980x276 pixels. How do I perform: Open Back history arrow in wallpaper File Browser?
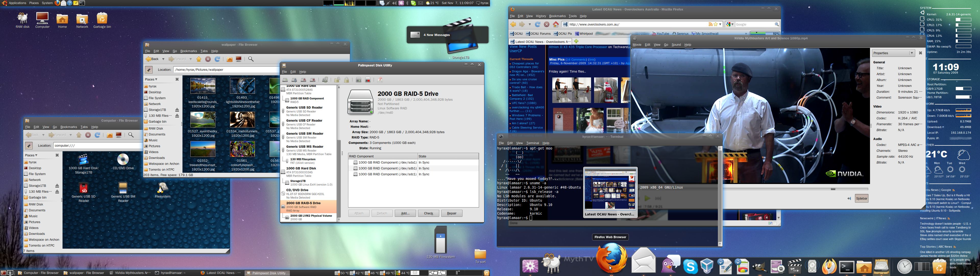coord(164,59)
